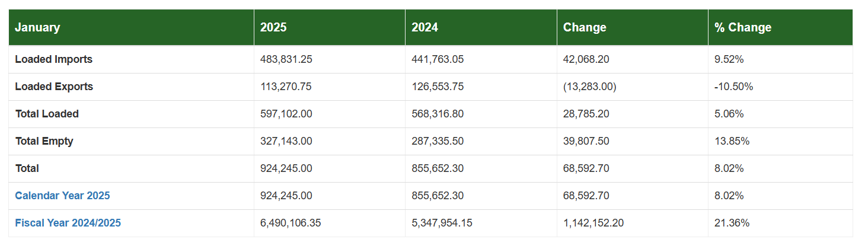
Task: Click the 21.36% fiscal year percent change
Action: click(x=732, y=223)
